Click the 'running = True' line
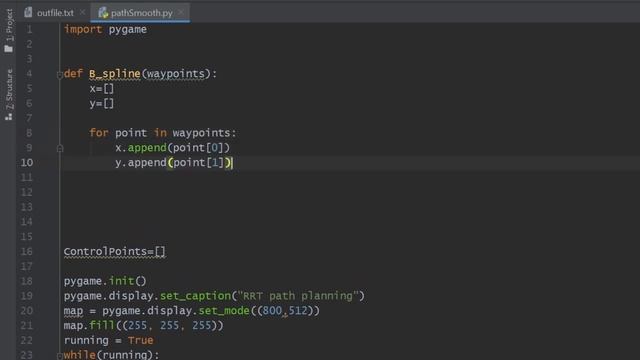 [109, 340]
